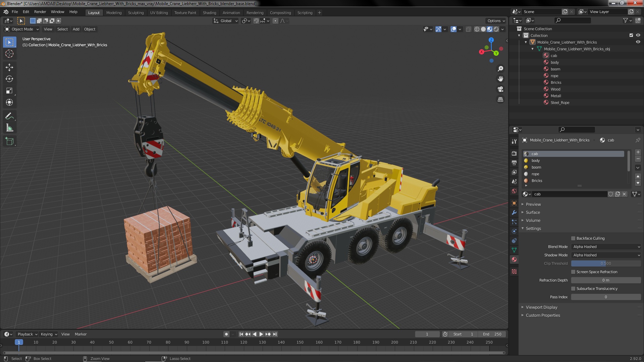
Task: Collapse the Settings panel
Action: point(533,228)
